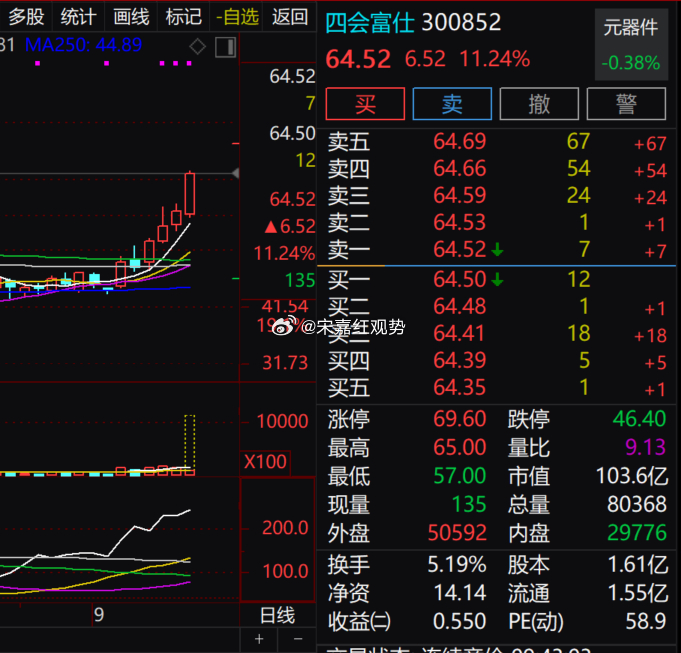Click the 现量 value 135

coord(469,504)
